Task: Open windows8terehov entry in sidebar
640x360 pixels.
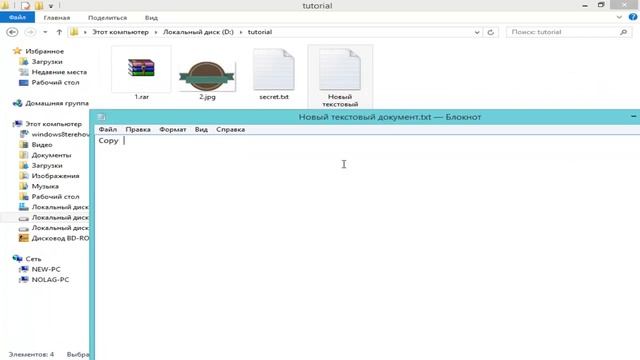Action: 60,134
